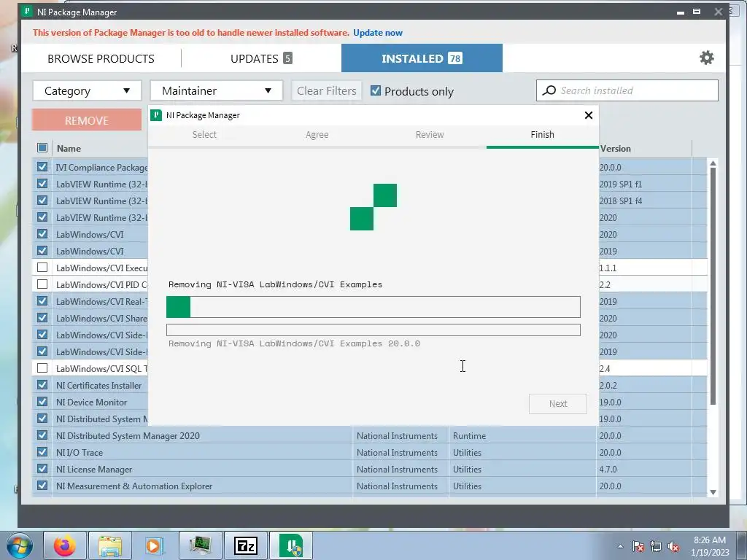Image resolution: width=747 pixels, height=560 pixels.
Task: Click the LabWindows/CVI 2020 row name
Action: 90,234
